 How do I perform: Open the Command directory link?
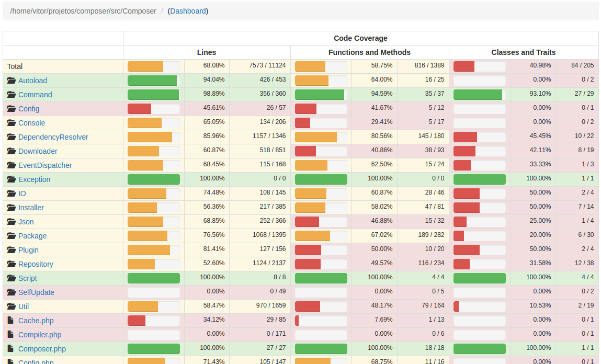pyautogui.click(x=35, y=95)
